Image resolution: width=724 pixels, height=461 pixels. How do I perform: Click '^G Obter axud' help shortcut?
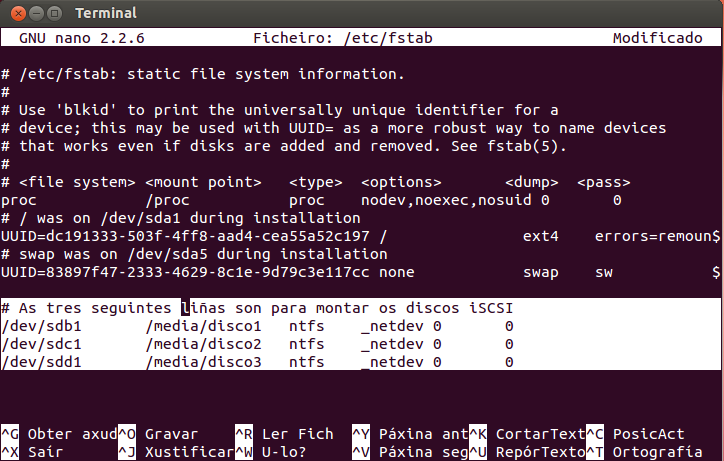click(x=59, y=434)
